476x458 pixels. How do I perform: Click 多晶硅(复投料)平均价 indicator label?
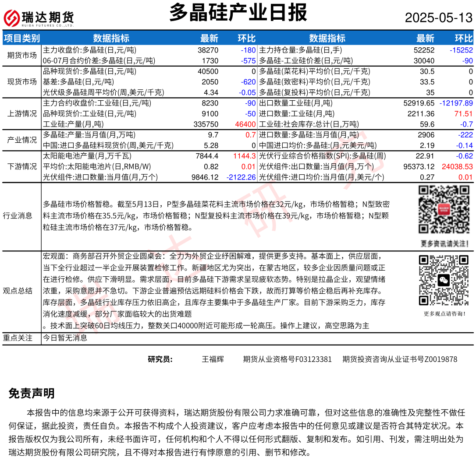coord(315,92)
